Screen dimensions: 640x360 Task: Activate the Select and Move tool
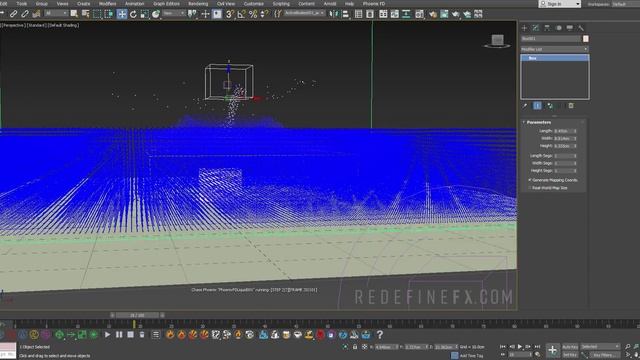[x=122, y=14]
